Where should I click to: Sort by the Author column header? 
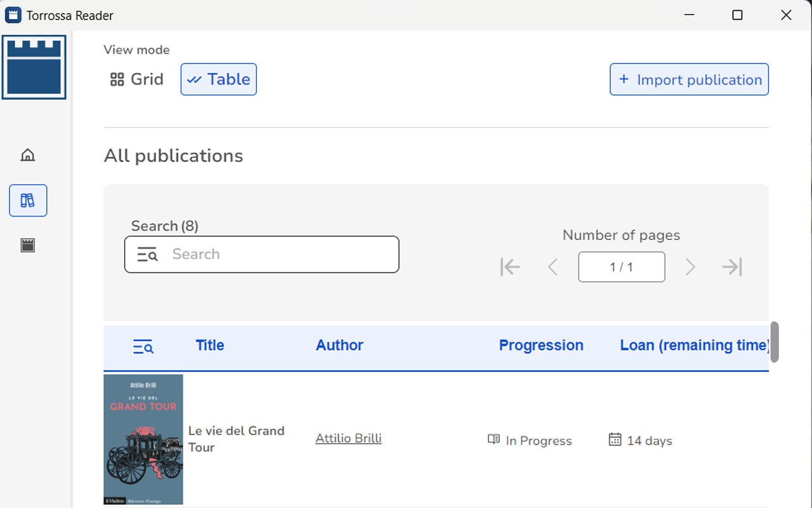pos(339,345)
